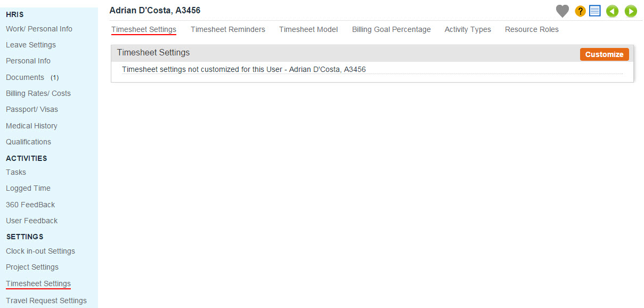Open the Activity Types tab
This screenshot has width=644, height=308.
coord(468,30)
